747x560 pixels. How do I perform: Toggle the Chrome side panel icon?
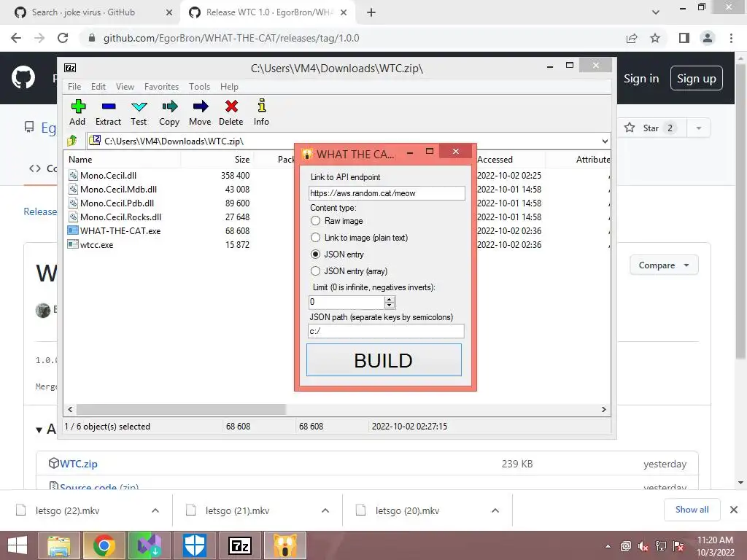[x=684, y=38]
